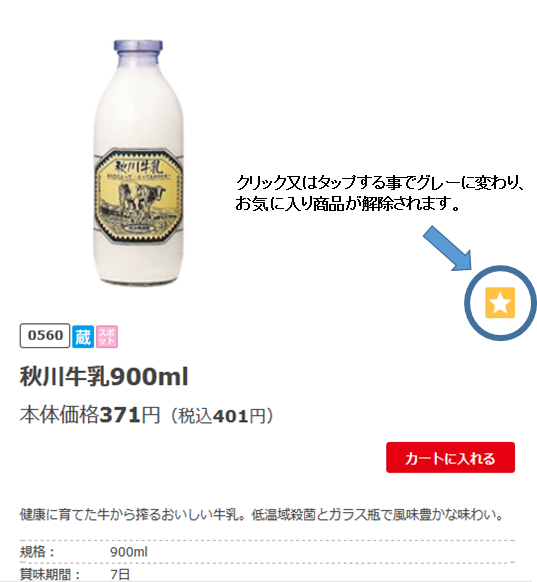Viewport: 537px width, 582px height.
Task: Select the 賞味期間 label
Action: 50,575
